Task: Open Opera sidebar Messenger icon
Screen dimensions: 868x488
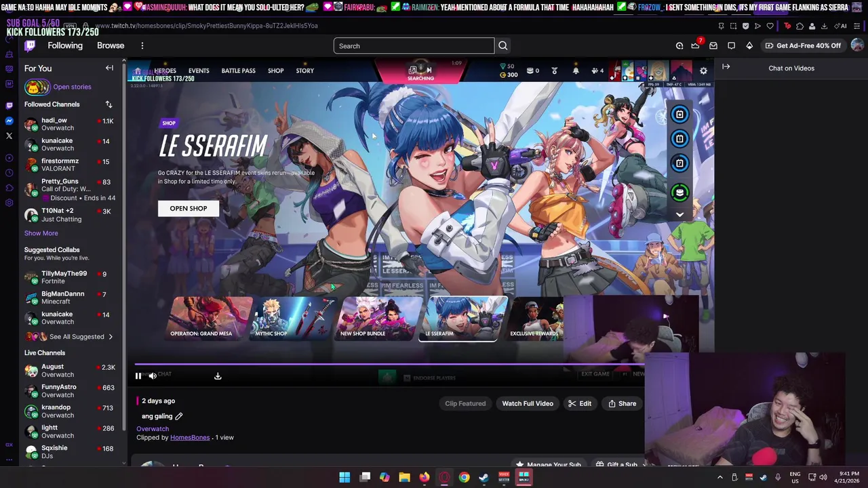Action: pos(9,121)
